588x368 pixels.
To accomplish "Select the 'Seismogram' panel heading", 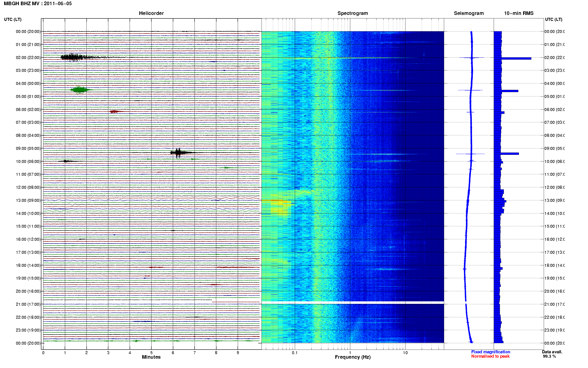I will [x=469, y=13].
